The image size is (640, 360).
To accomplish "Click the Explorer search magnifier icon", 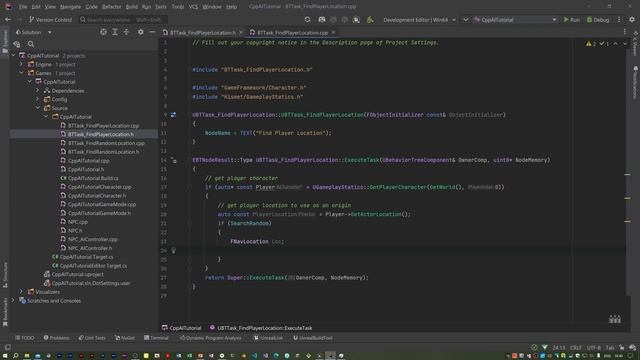I will tap(31, 44).
